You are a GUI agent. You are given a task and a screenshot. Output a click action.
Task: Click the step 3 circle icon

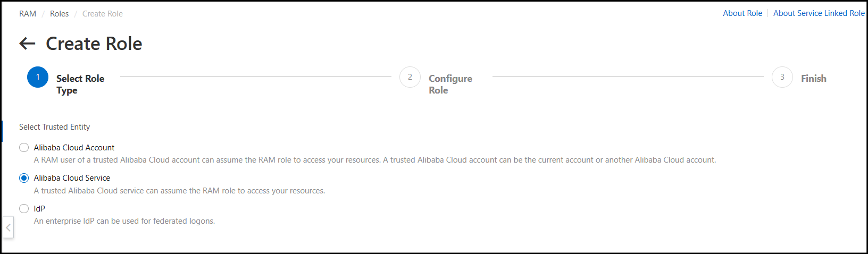782,77
